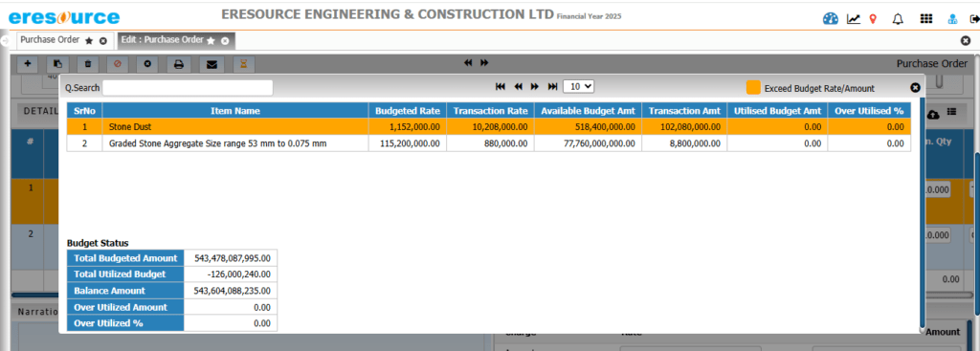The image size is (980, 351).
Task: Favorite star on Edit : Purchase Order tab
Action: point(211,40)
